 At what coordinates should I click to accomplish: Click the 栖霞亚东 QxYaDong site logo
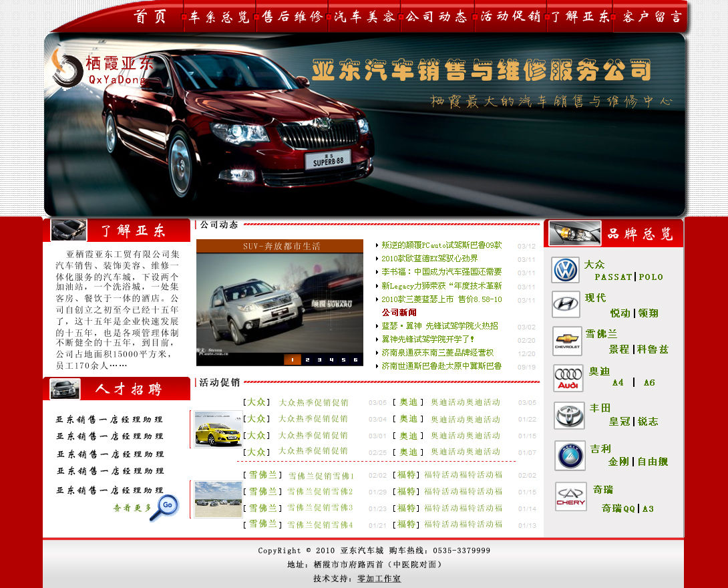tap(104, 69)
